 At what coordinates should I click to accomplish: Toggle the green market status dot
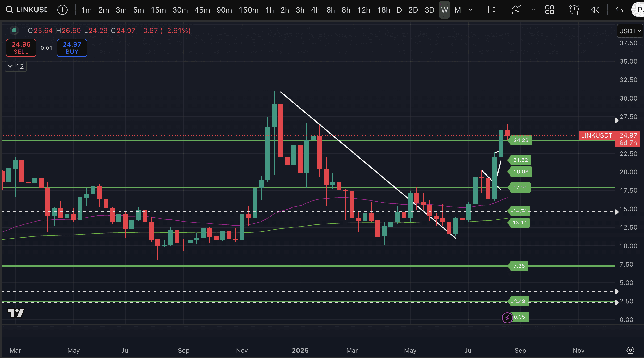coord(14,31)
